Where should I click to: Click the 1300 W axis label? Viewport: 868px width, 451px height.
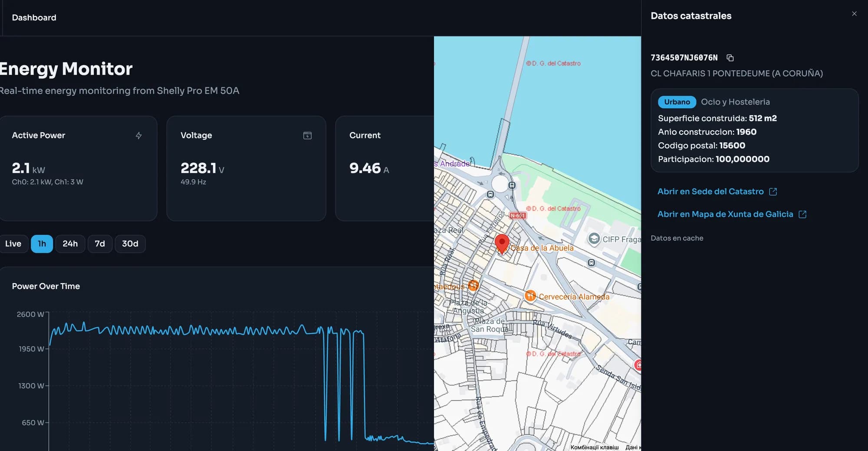[x=31, y=386]
